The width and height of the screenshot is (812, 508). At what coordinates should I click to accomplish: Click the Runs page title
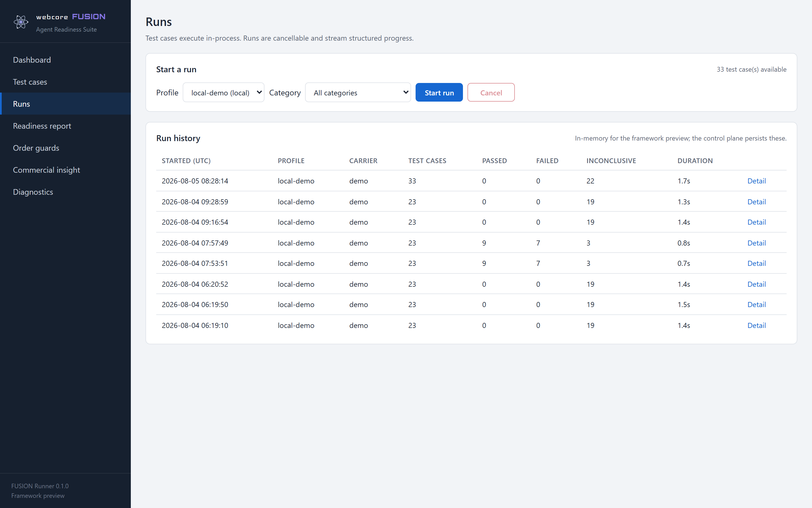click(159, 22)
